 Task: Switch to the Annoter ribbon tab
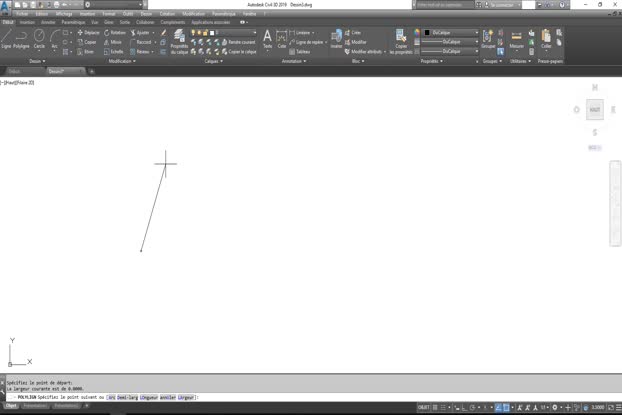pyautogui.click(x=48, y=22)
